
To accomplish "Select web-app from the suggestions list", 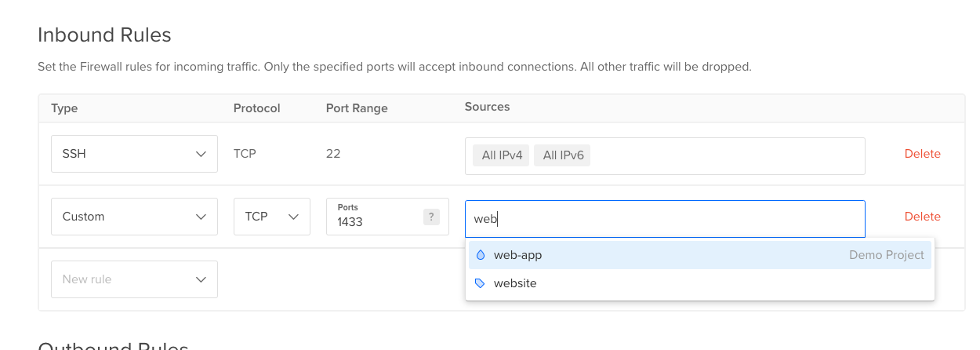I will [700, 255].
